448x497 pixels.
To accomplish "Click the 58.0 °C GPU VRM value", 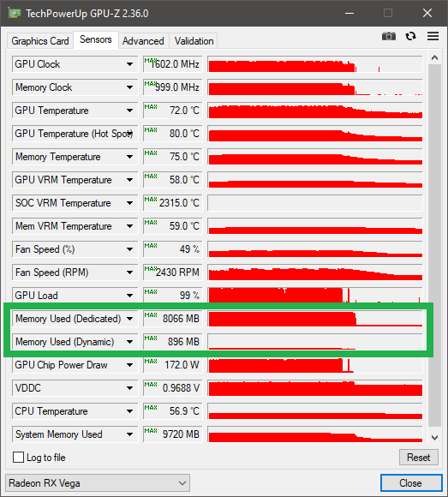I will (x=173, y=180).
